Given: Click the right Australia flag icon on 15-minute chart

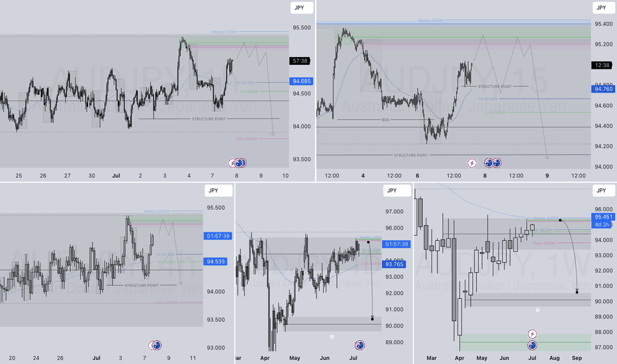Looking at the screenshot, I should click(497, 163).
